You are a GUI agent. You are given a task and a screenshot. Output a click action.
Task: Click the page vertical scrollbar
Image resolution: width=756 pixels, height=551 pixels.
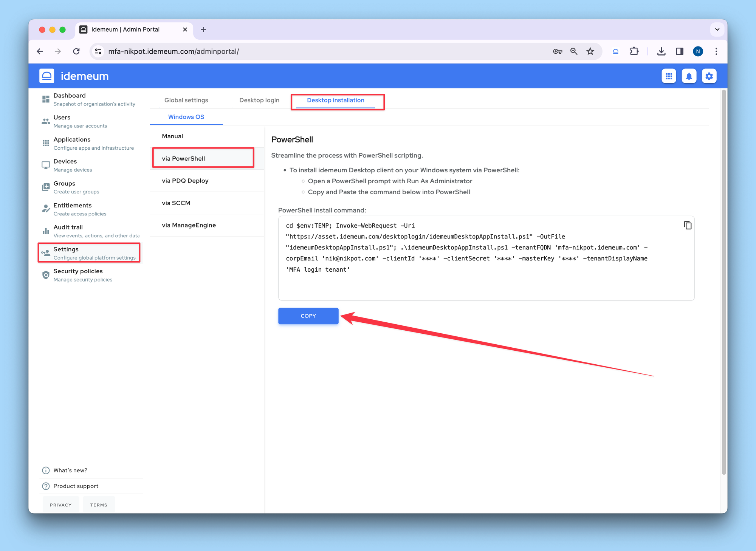[x=723, y=282]
